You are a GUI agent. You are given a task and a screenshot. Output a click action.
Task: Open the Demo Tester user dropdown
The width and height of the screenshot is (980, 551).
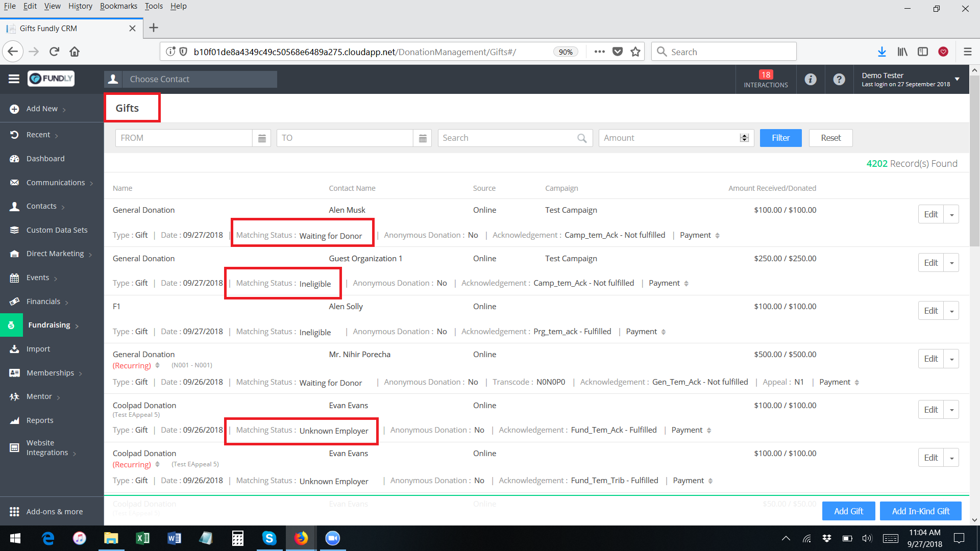pos(957,79)
